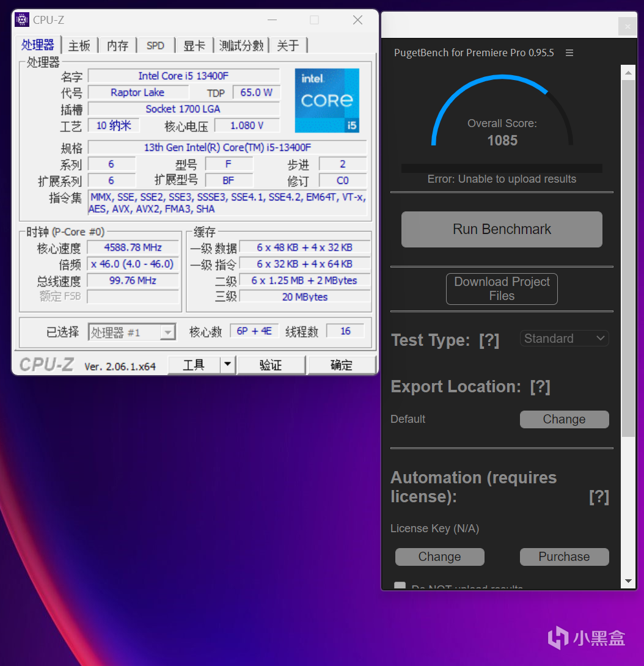Close the CPU-Z window

coord(357,20)
